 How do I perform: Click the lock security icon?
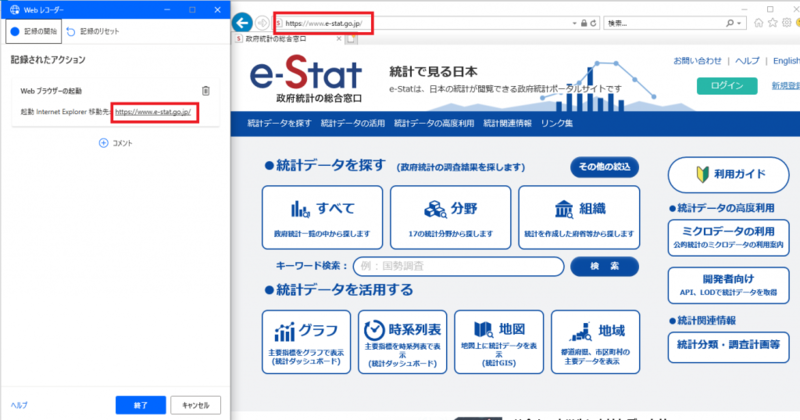(584, 23)
